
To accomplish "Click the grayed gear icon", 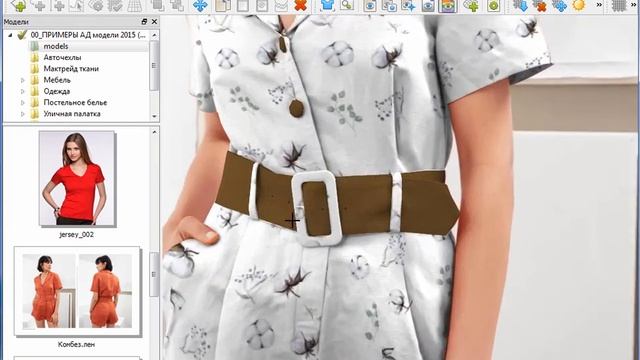I will tap(96, 5).
